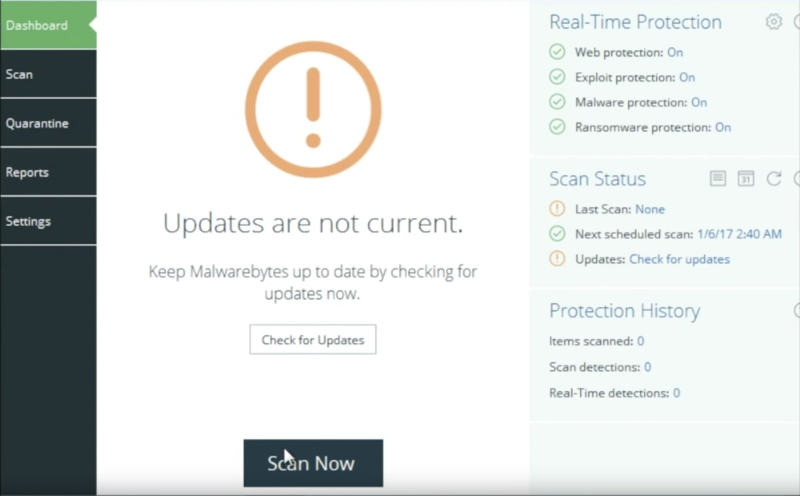Start a scan with Scan Now button
The width and height of the screenshot is (800, 496).
pos(313,463)
